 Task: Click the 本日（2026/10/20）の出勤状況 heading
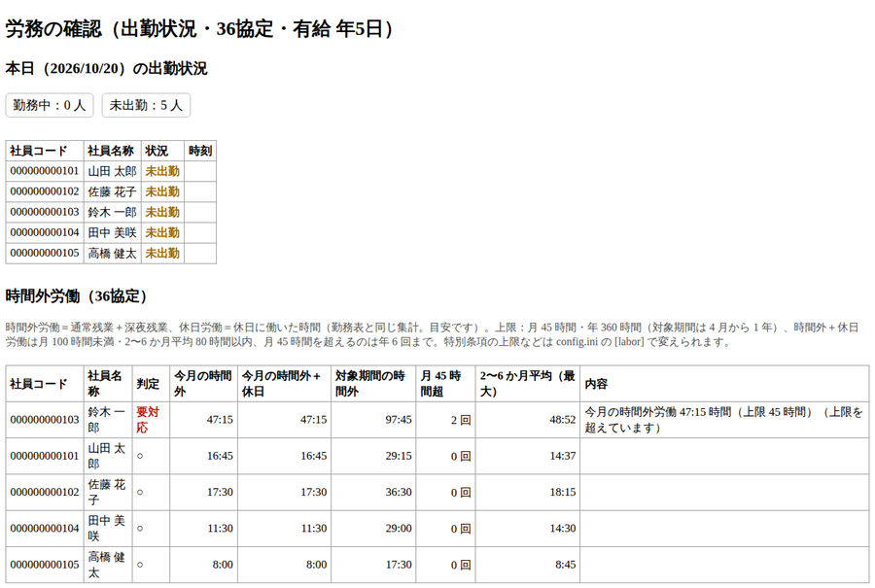coord(106,69)
